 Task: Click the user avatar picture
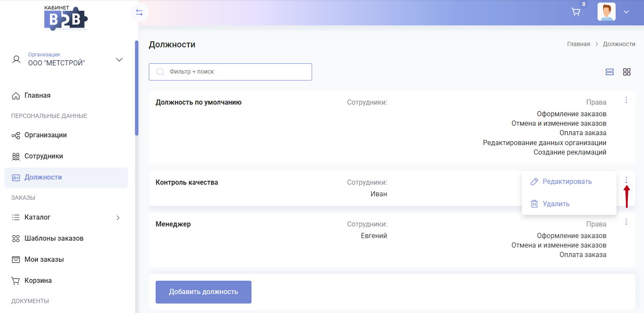coord(607,12)
